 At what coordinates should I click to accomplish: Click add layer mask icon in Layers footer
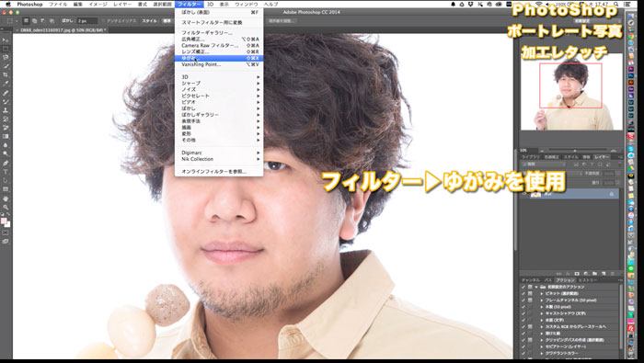pos(577,273)
